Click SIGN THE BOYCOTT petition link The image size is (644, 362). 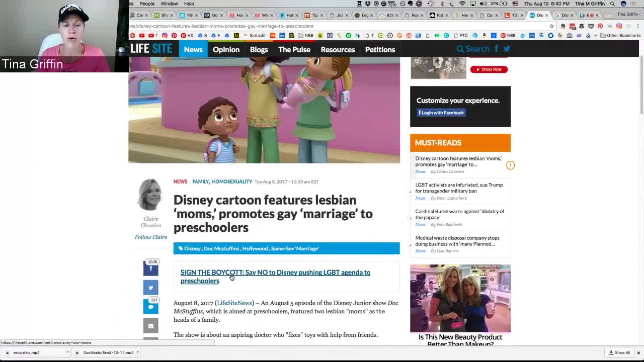pos(275,277)
